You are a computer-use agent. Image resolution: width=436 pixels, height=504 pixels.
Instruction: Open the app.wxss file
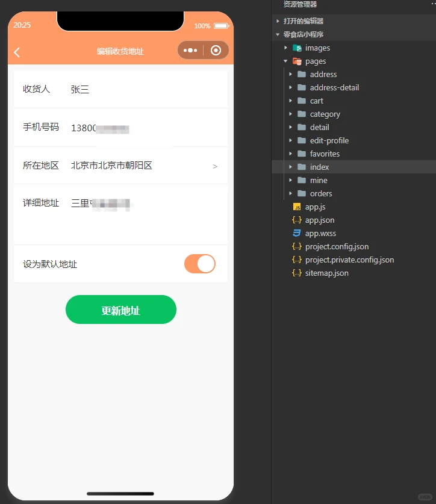point(320,234)
